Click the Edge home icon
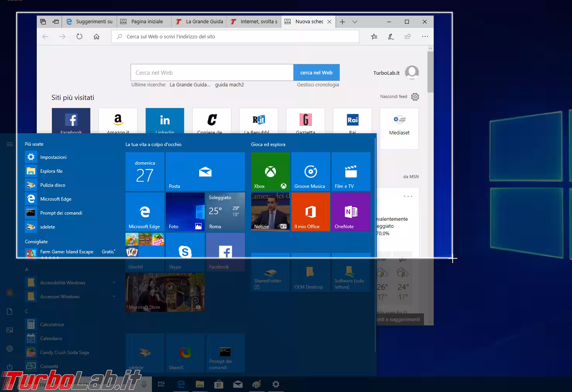Viewport: 572px width, 392px height. click(96, 36)
